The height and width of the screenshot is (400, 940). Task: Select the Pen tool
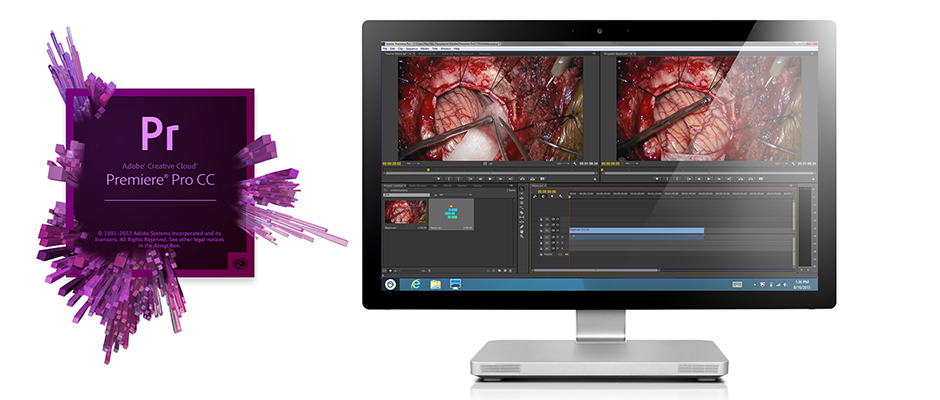tap(522, 227)
